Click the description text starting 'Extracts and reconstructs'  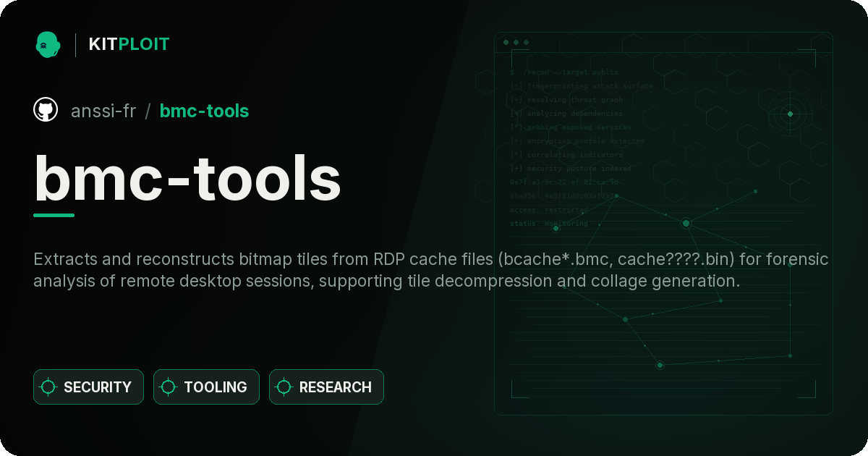point(431,270)
